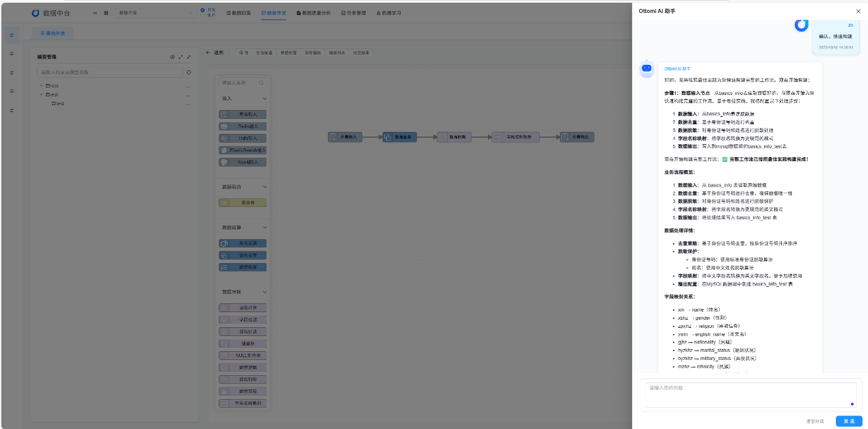
Task: Click the Ottomi AI robot avatar icon
Action: pyautogui.click(x=647, y=68)
